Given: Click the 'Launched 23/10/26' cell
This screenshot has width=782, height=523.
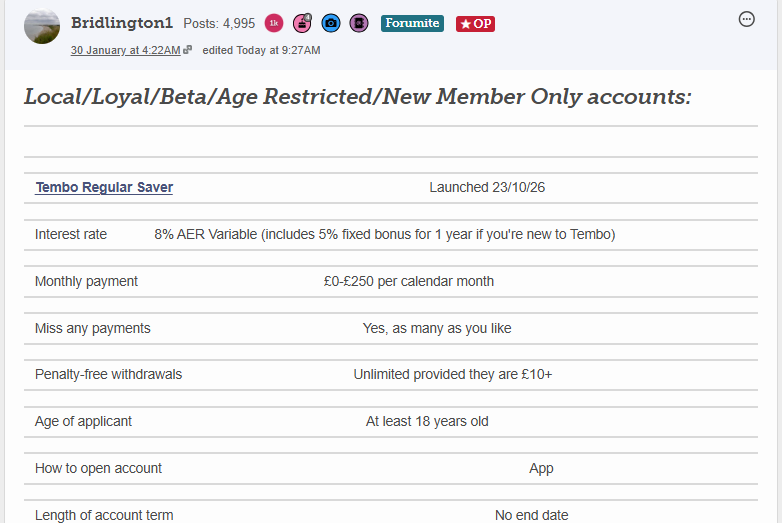Looking at the screenshot, I should pos(487,187).
